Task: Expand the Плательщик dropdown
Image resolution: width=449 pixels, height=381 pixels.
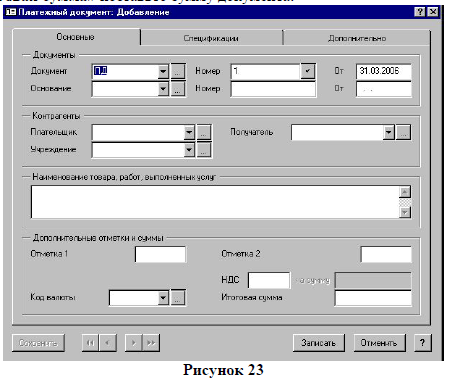Action: (x=189, y=133)
